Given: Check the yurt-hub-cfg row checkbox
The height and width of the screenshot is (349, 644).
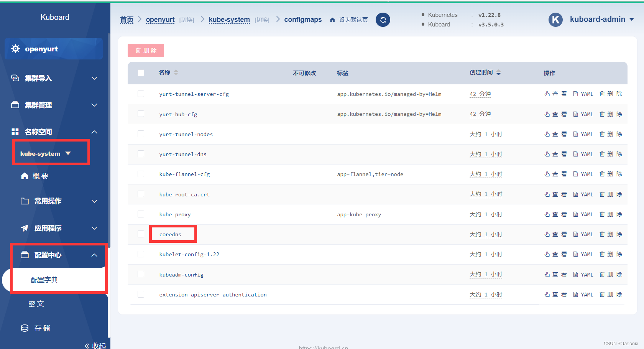Looking at the screenshot, I should [141, 114].
